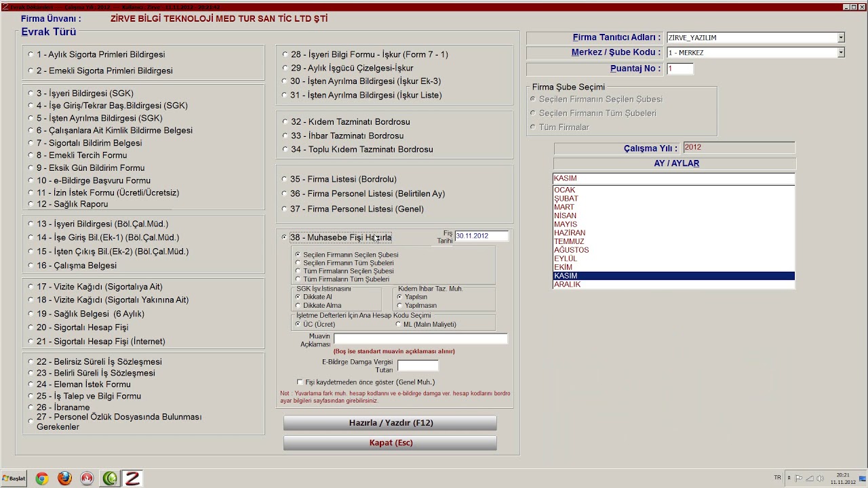This screenshot has height=488, width=868.
Task: Click the action center flag tray icon
Action: (x=799, y=478)
